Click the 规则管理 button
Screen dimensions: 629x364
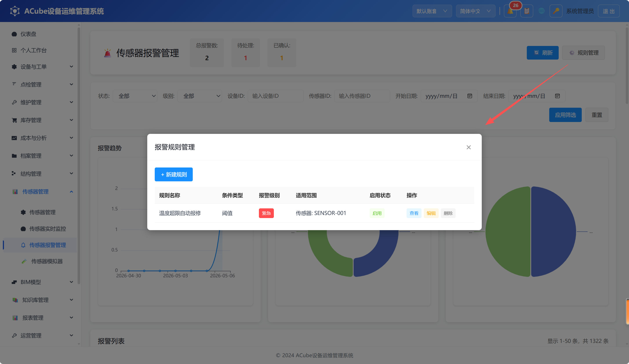point(583,53)
